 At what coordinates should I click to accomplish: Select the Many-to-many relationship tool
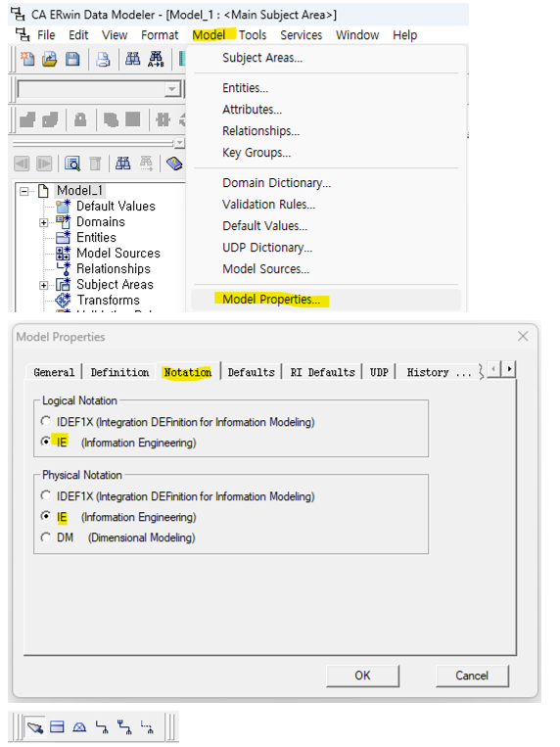(x=124, y=727)
